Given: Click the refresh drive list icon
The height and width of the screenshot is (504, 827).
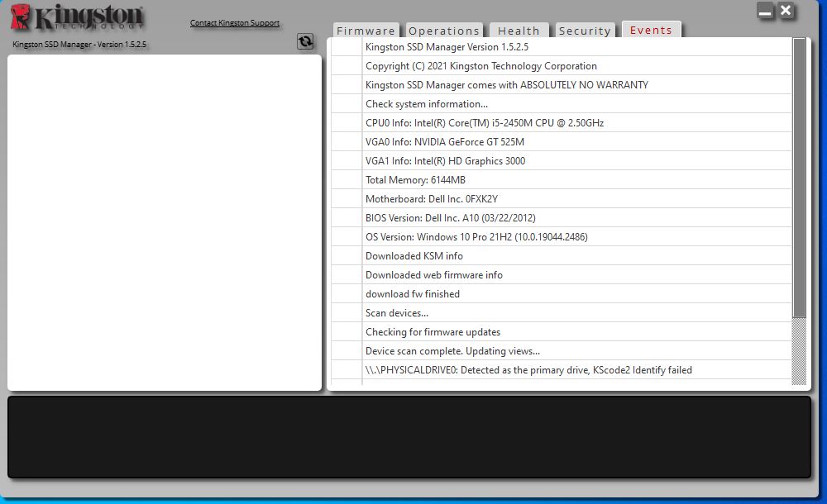Looking at the screenshot, I should 305,41.
